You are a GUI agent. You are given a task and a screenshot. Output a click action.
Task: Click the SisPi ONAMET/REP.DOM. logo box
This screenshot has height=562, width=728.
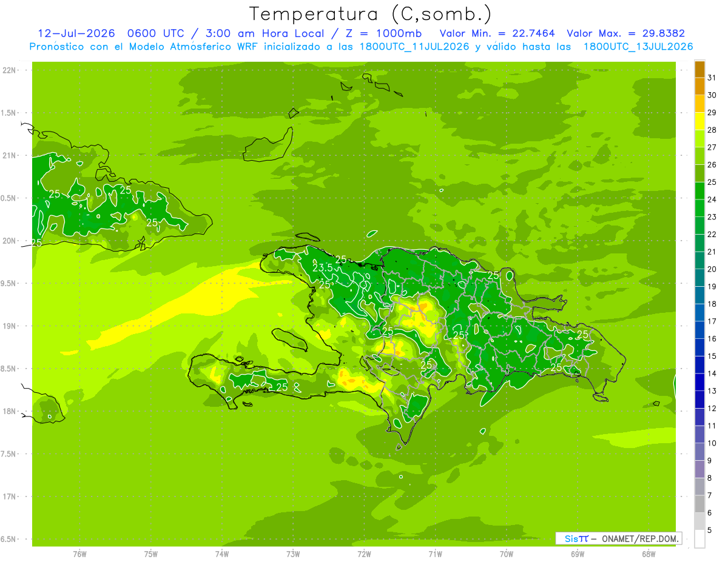tap(618, 538)
